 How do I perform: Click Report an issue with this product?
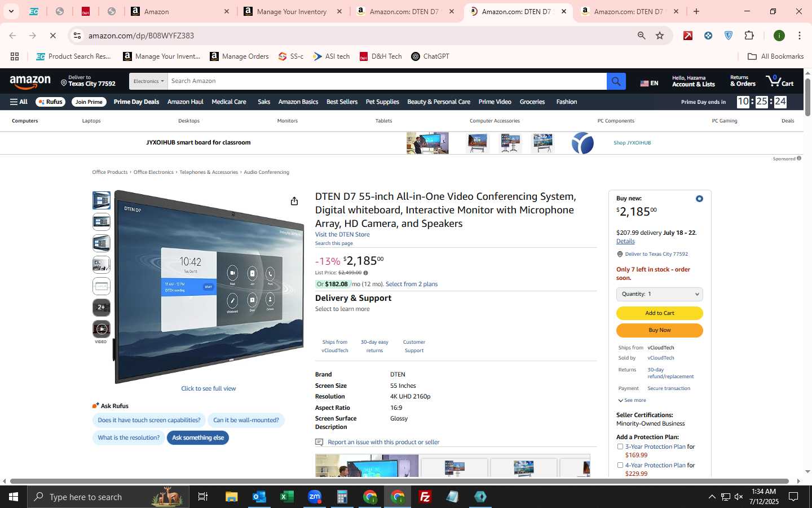[x=383, y=443]
